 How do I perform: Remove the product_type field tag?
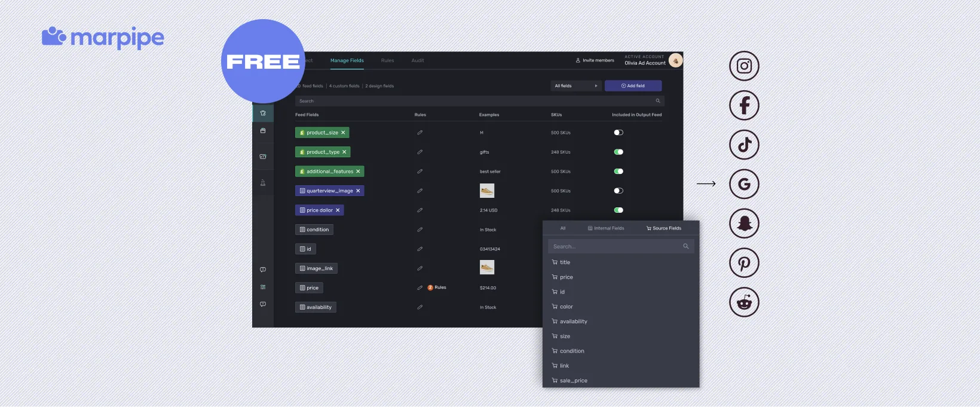pos(344,152)
